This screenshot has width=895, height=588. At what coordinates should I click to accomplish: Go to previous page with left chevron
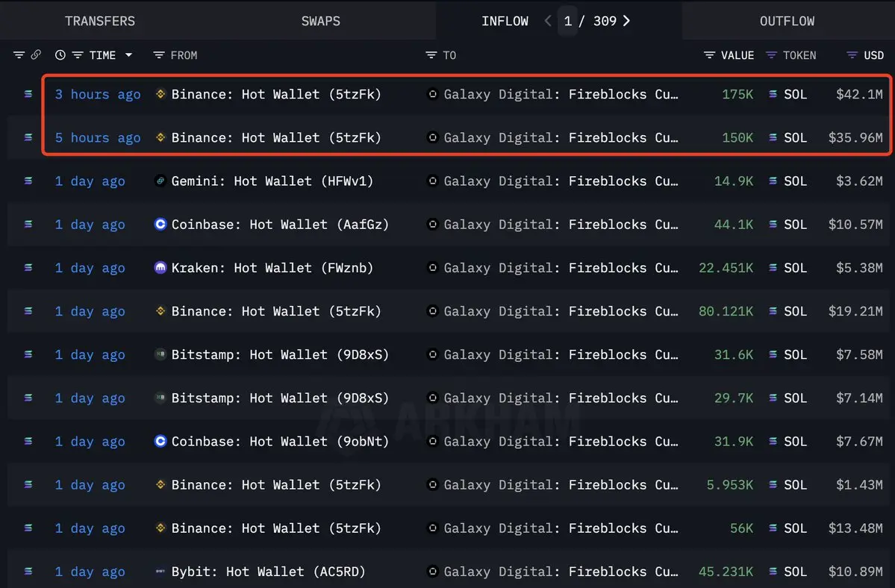[x=548, y=21]
